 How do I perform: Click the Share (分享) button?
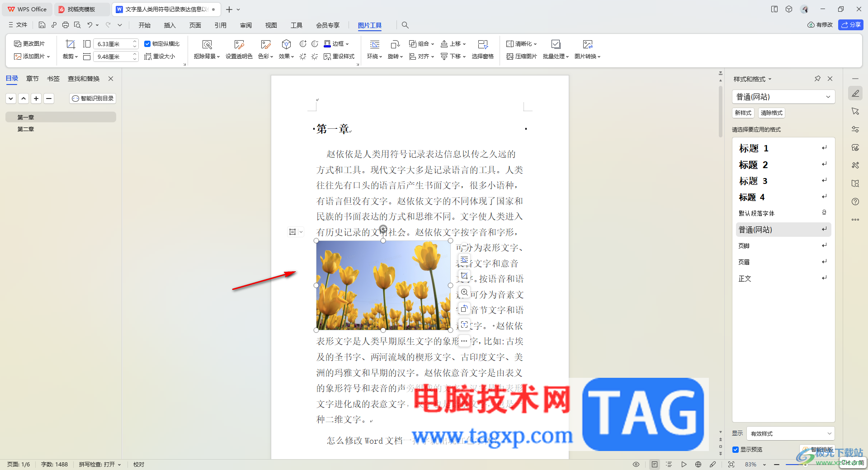point(851,25)
